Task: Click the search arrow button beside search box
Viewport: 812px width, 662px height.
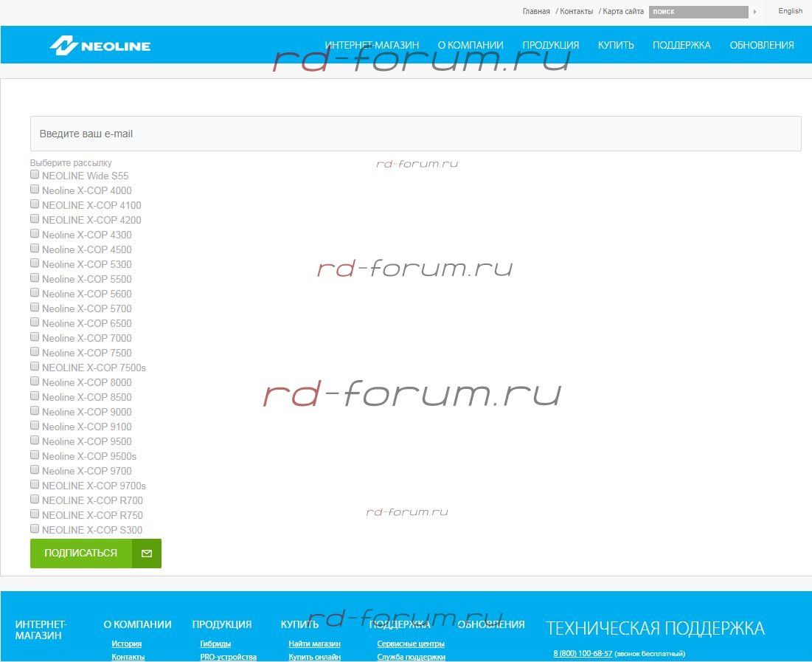Action: 754,12
